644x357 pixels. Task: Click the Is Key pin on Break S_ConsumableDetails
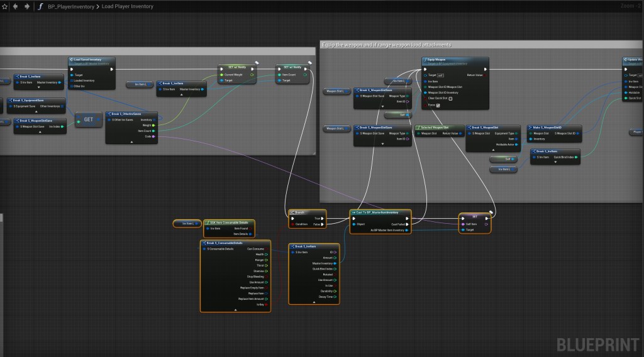tap(267, 305)
